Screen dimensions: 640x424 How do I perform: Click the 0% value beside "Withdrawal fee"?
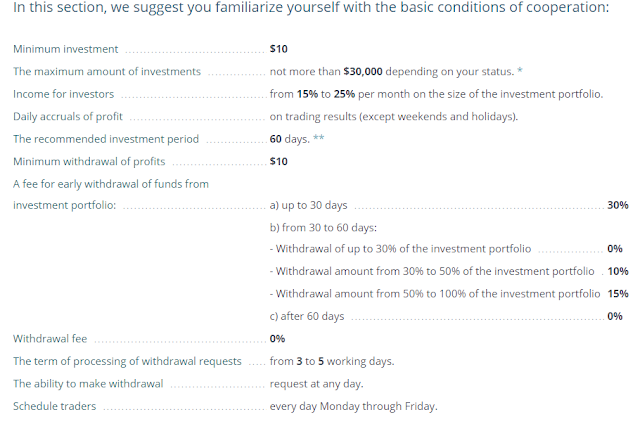pos(278,339)
